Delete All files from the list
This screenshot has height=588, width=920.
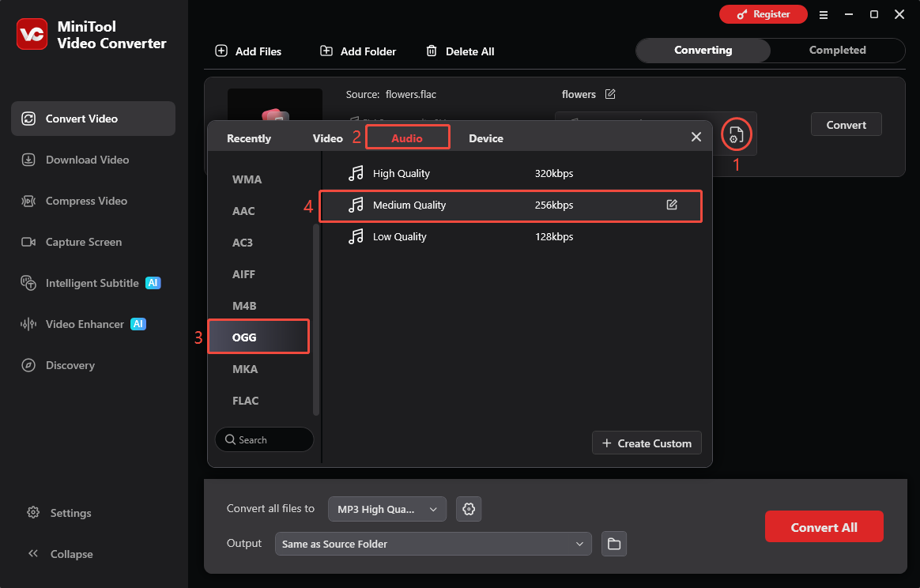pos(460,51)
